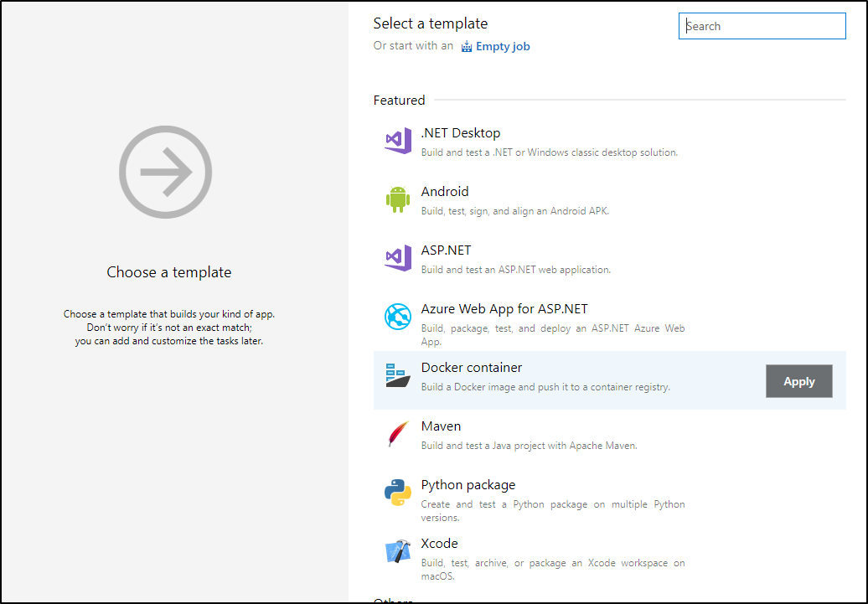Click 'Build a Docker image and push it' description

tap(545, 387)
